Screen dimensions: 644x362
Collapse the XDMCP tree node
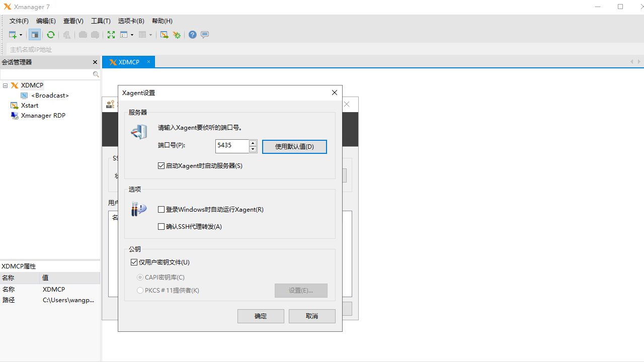coord(5,85)
